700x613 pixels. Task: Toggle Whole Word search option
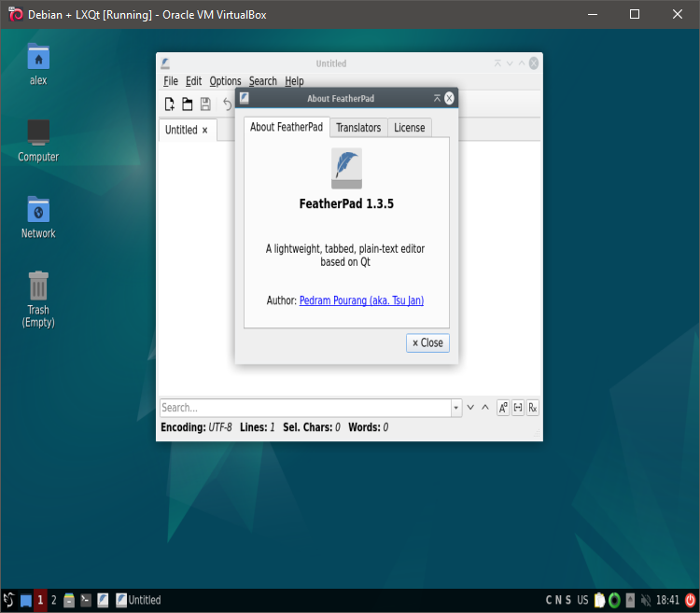click(x=518, y=408)
